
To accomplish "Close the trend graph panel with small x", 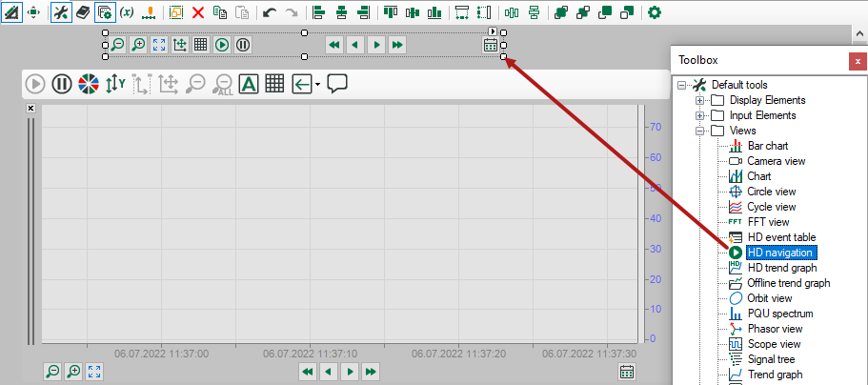I will pos(30,108).
